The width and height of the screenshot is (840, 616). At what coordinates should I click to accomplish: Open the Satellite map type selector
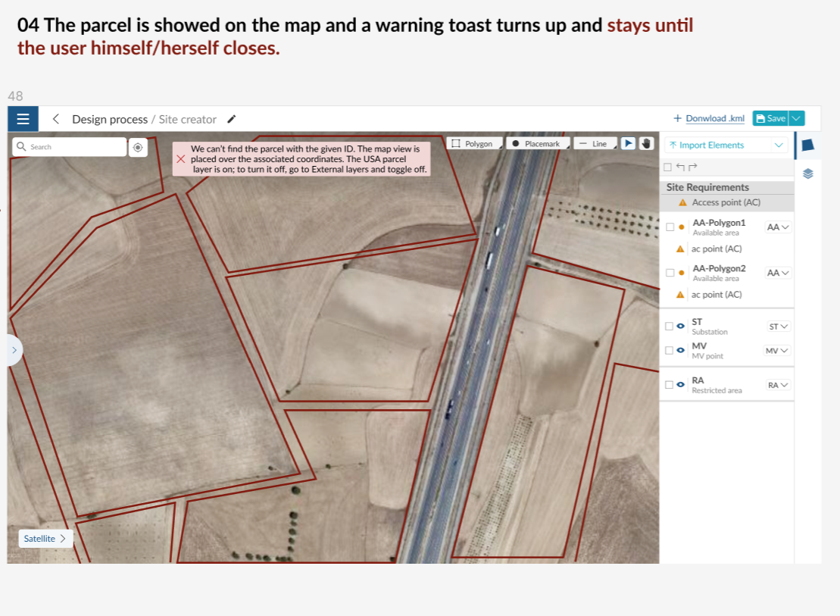(45, 539)
